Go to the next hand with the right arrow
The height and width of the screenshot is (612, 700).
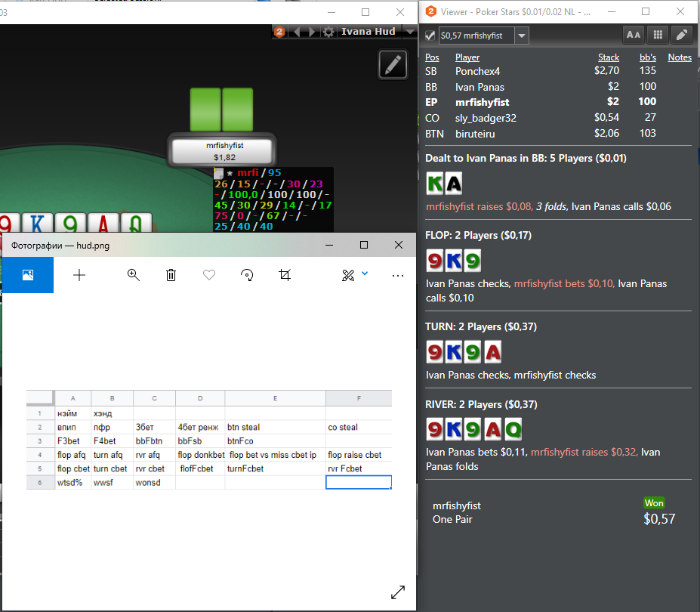[312, 32]
